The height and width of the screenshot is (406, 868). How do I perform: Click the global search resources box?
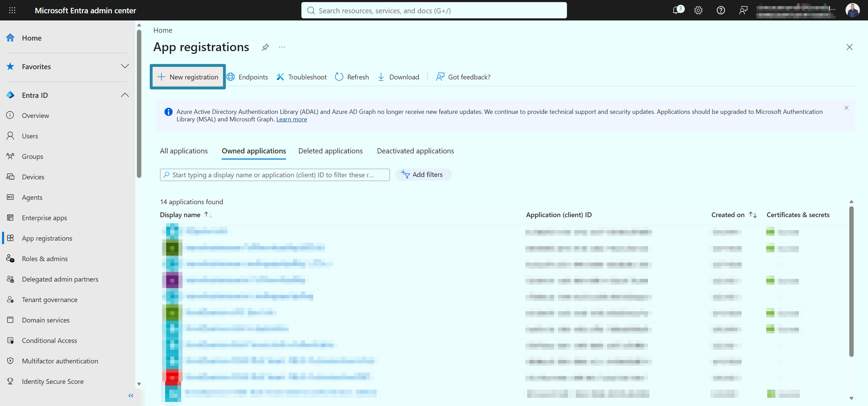pos(434,10)
